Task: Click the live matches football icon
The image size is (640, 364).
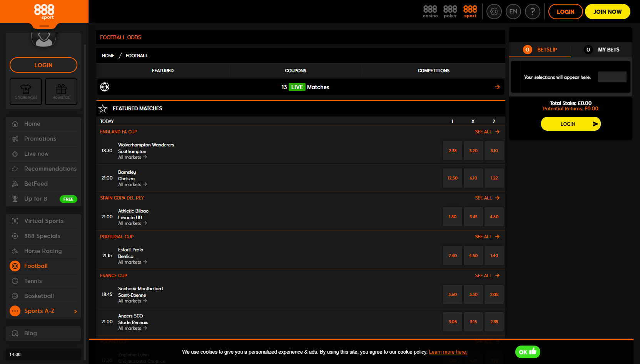Action: point(105,87)
